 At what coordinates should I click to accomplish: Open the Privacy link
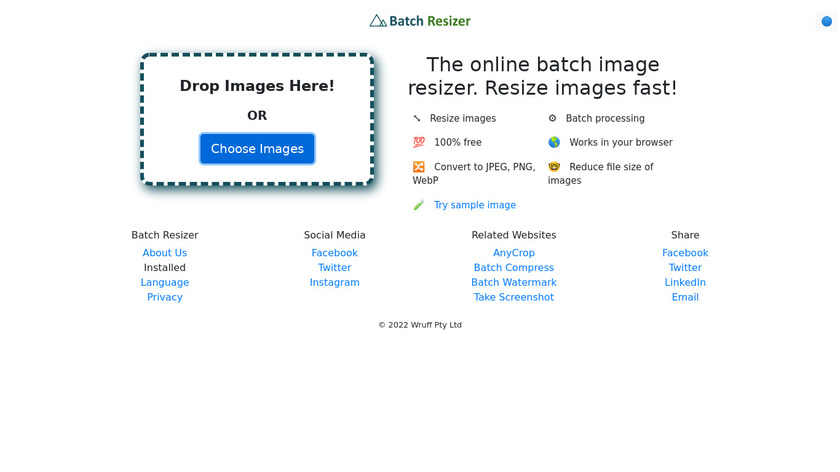pyautogui.click(x=164, y=297)
